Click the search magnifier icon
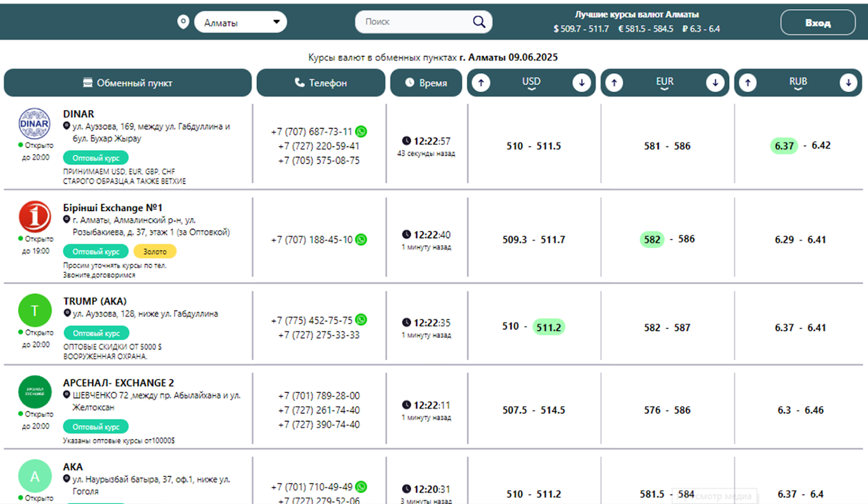868x504 pixels. [x=478, y=22]
